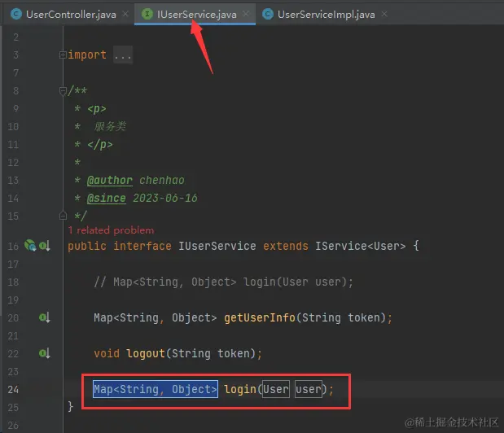
Task: Click the date 2023-06-16 in the Javadoc
Action: (x=165, y=199)
